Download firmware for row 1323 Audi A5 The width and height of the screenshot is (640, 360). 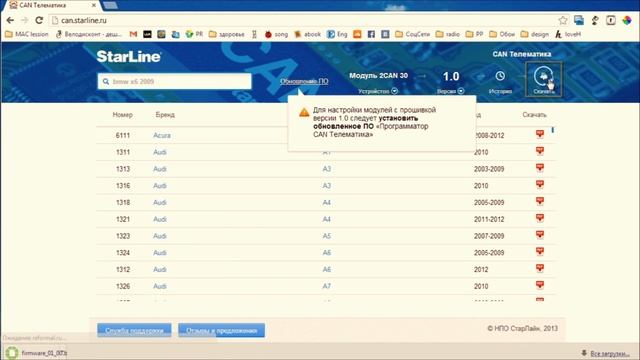(540, 235)
